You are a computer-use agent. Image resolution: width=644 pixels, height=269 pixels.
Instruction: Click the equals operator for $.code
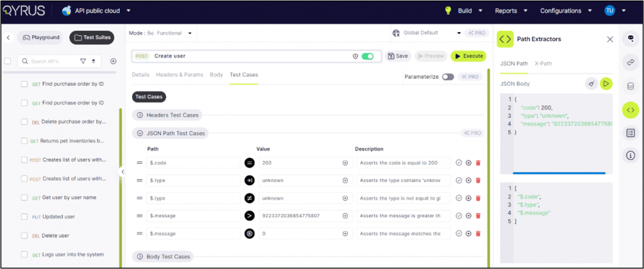click(249, 163)
